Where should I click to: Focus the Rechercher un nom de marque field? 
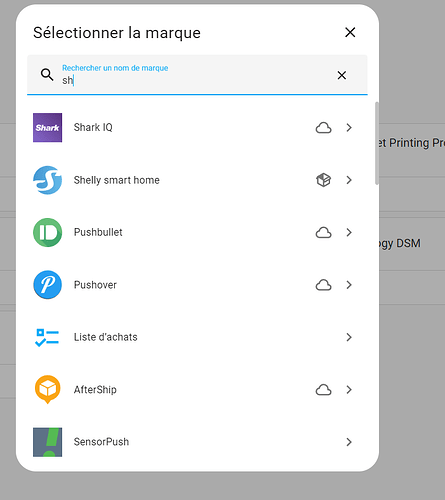[197, 75]
